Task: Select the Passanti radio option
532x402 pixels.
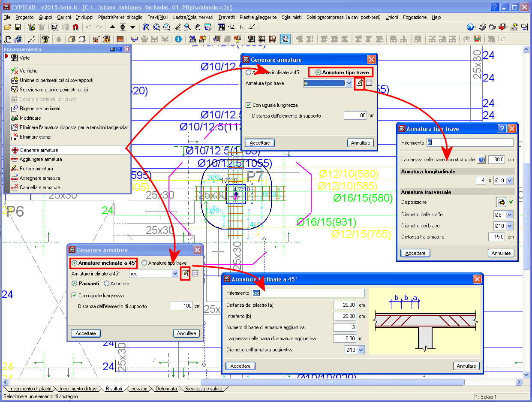Action: pyautogui.click(x=75, y=284)
